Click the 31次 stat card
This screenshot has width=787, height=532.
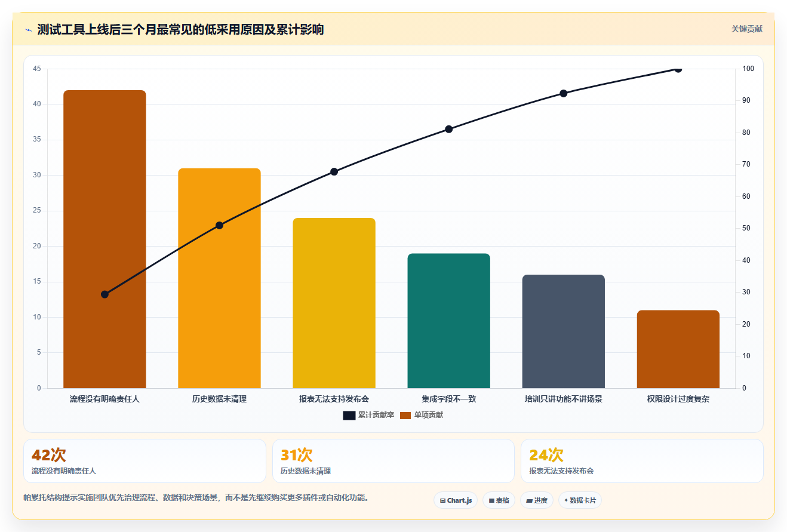pos(393,461)
